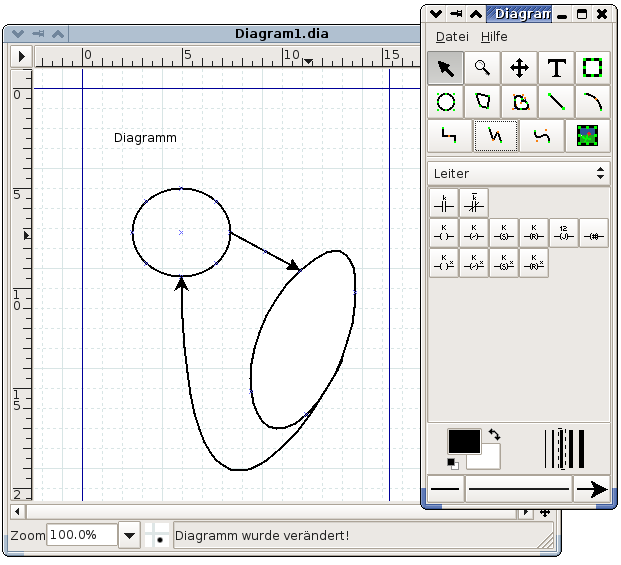The height and width of the screenshot is (565, 621).
Task: Pick the Image insert tool
Action: [587, 136]
